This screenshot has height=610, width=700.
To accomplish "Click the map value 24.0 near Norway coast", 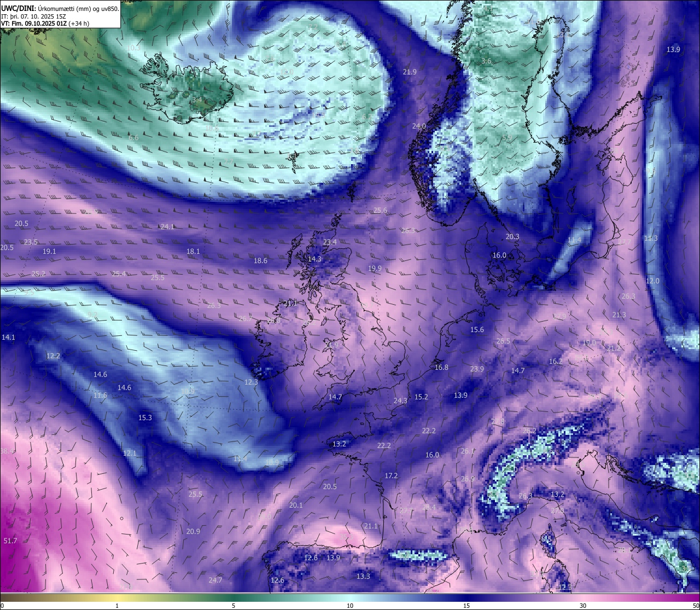I will coord(419,126).
